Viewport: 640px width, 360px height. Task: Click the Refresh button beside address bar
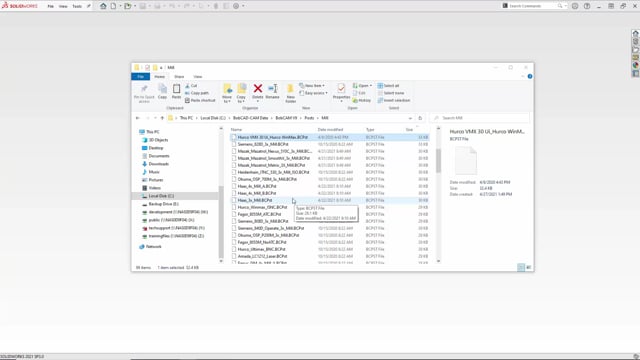[x=420, y=118]
